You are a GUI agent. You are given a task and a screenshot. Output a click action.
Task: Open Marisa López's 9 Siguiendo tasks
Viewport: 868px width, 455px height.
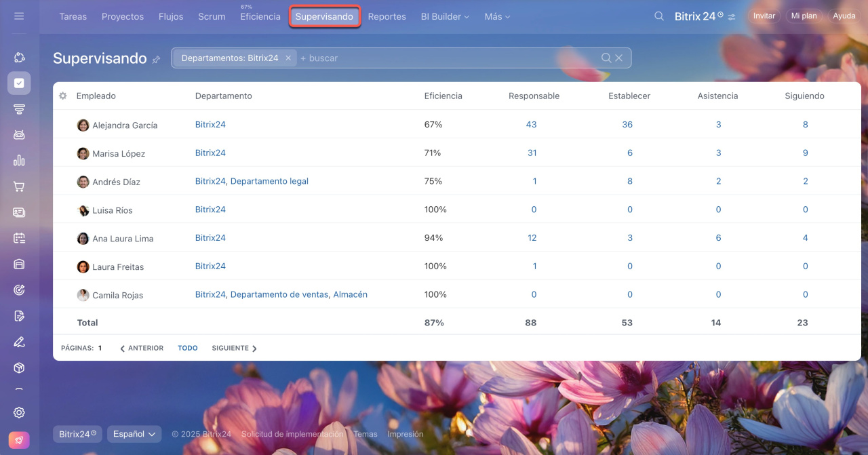(806, 153)
